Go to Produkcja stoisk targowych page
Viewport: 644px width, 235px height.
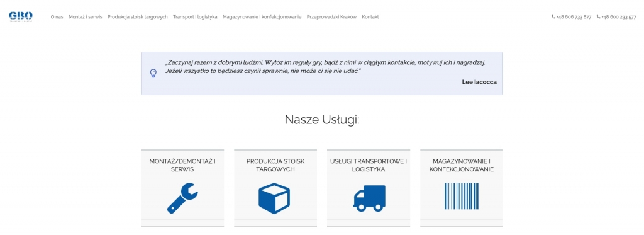point(138,17)
